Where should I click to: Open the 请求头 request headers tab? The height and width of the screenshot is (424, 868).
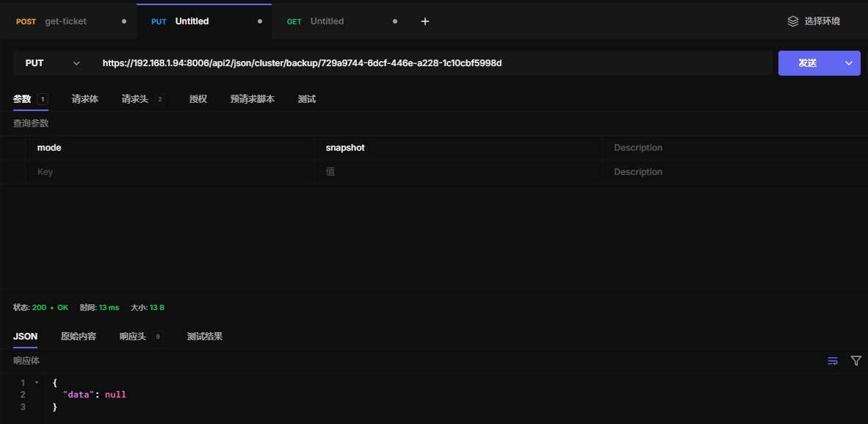click(135, 99)
